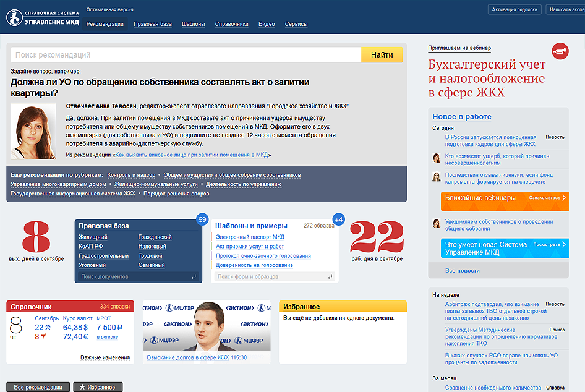Click the +4 badge on Шаблоны и примеры
Image resolution: width=585 pixels, height=392 pixels.
click(338, 219)
